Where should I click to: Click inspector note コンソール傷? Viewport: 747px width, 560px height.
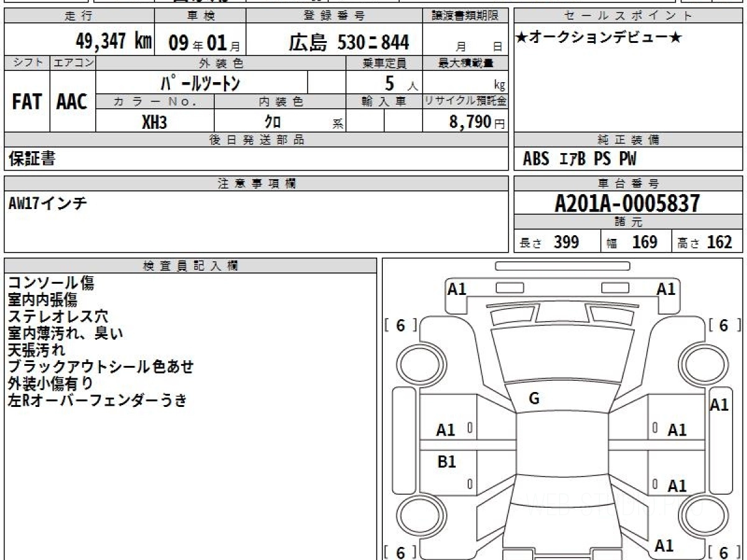51,284
